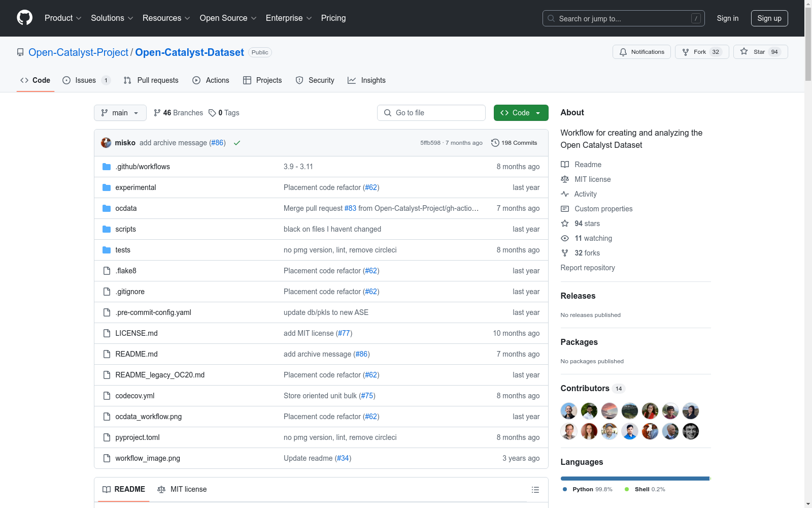
Task: Open README_legacy_OC20.md file
Action: pyautogui.click(x=160, y=375)
